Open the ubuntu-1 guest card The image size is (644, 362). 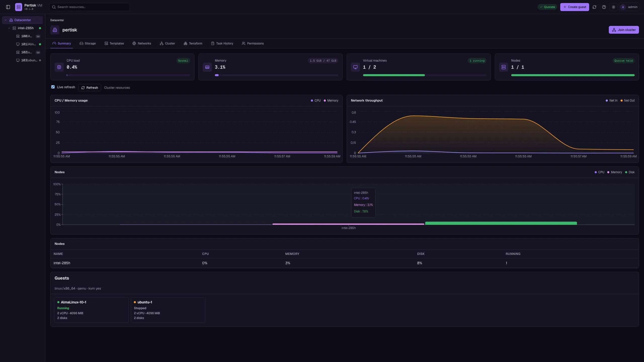click(x=168, y=310)
